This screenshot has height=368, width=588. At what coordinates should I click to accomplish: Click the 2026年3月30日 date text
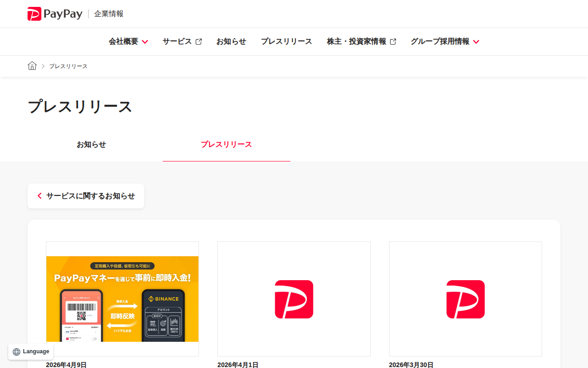pos(411,365)
